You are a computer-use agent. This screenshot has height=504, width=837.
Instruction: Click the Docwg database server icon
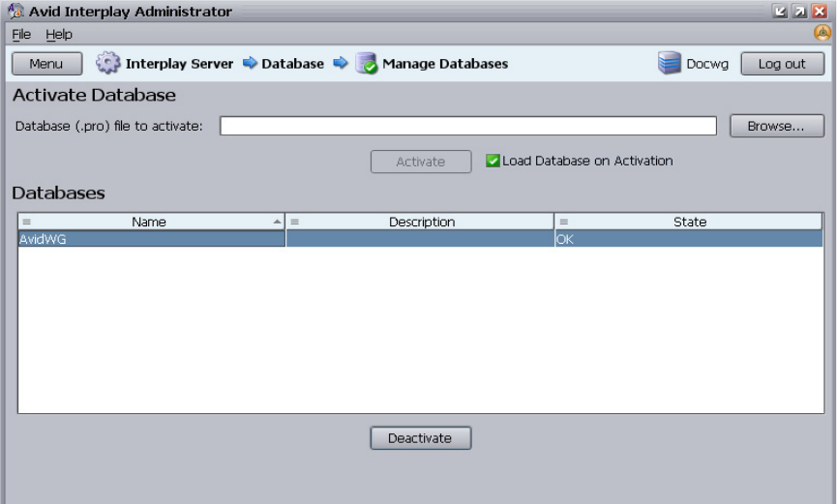[670, 63]
